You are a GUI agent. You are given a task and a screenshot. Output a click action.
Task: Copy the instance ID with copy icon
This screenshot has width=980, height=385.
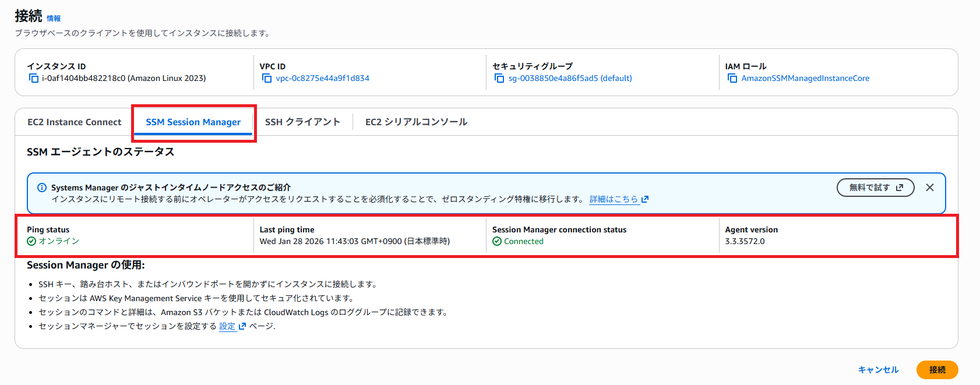(33, 78)
